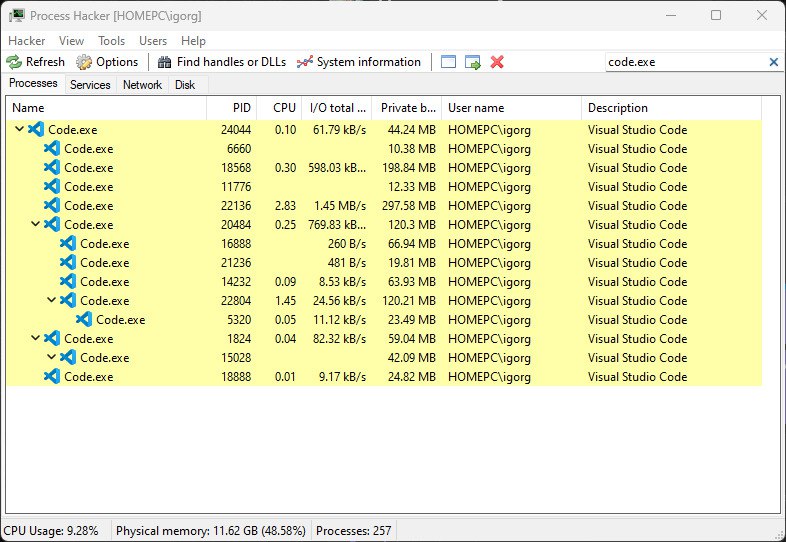
Task: Click the 42.09 MB private bytes cell
Action: click(x=412, y=357)
